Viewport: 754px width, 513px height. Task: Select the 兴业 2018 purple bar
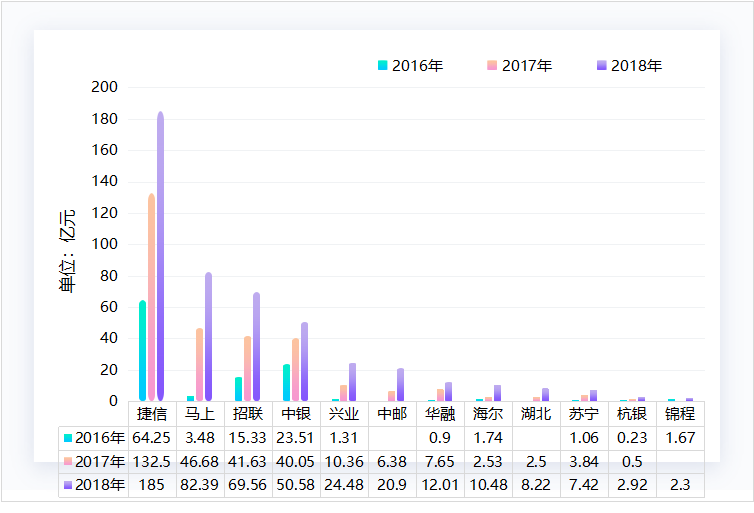point(352,382)
